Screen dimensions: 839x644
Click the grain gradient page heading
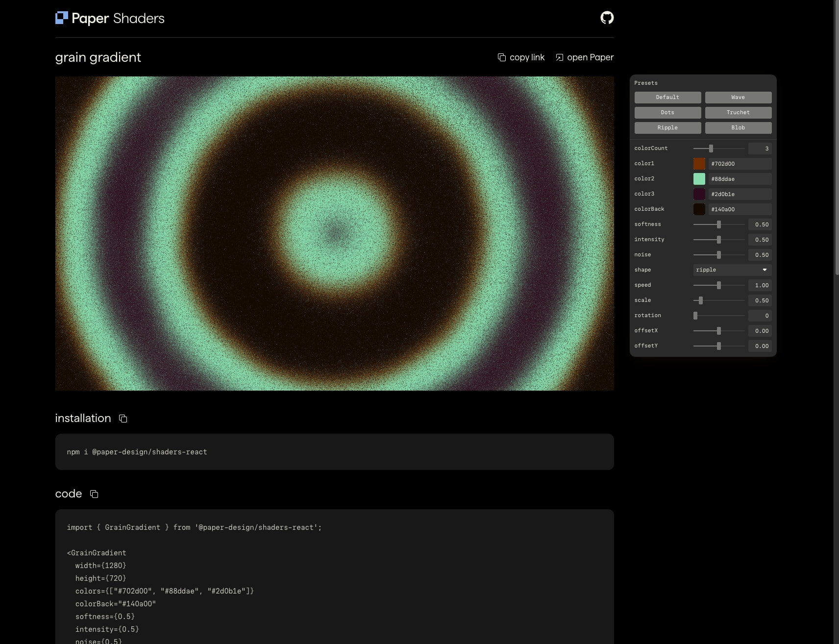pyautogui.click(x=98, y=57)
